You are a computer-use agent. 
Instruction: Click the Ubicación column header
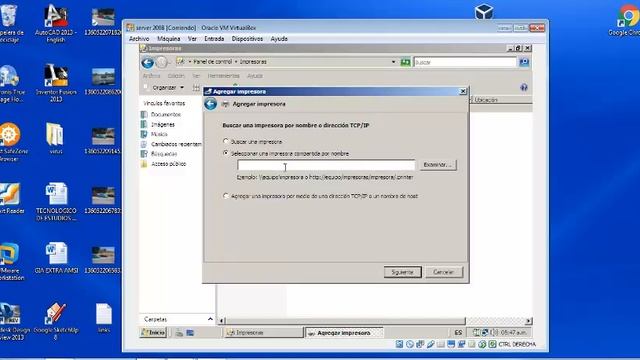point(486,100)
